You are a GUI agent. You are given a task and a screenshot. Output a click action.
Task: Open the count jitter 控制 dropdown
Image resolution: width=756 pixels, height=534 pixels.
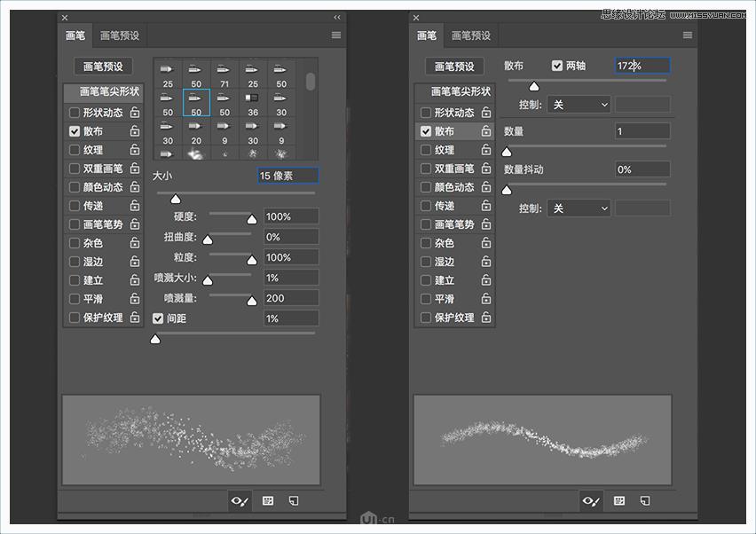click(578, 207)
